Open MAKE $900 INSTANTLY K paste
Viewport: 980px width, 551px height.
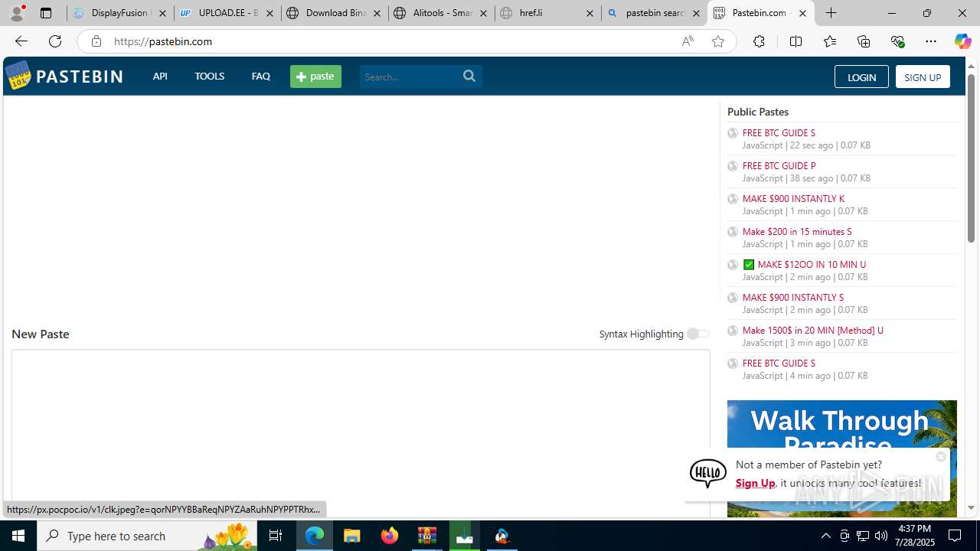(793, 198)
